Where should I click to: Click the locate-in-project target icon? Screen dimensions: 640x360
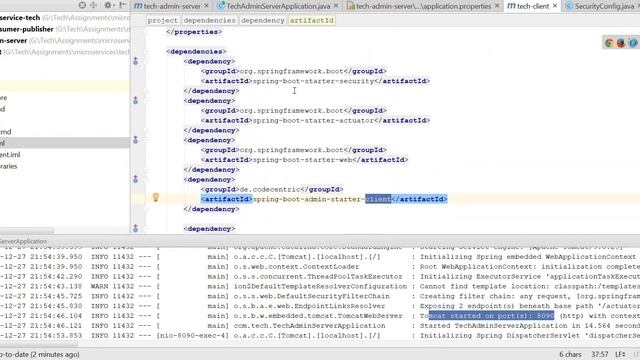point(82,5)
